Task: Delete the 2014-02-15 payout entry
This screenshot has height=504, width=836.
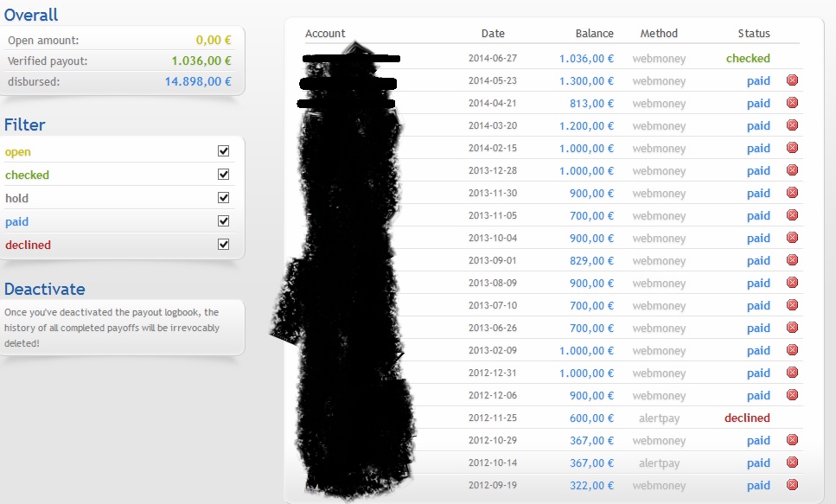Action: point(792,148)
